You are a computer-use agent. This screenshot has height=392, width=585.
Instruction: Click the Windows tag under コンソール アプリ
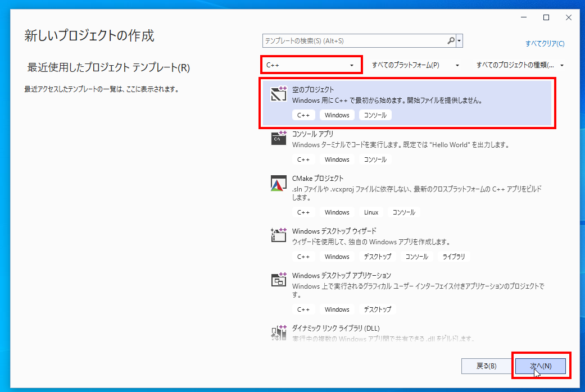click(337, 159)
